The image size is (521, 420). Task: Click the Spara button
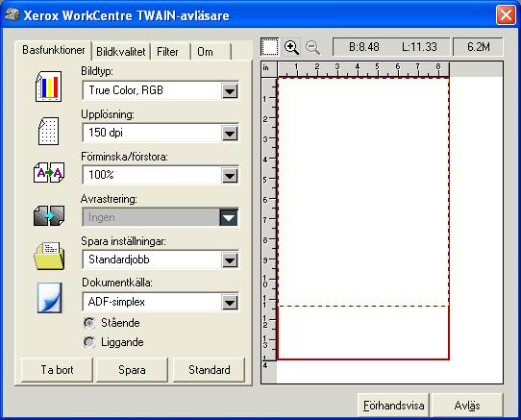click(x=132, y=370)
